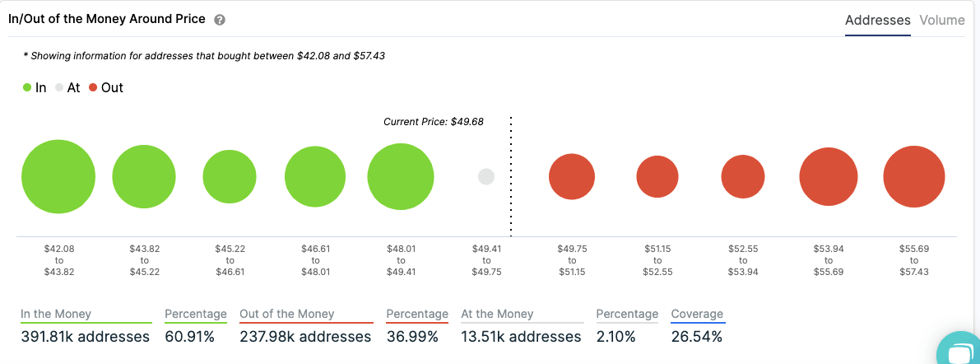Toggle the red Out legend item
Screen dimensions: 980x364
click(106, 87)
